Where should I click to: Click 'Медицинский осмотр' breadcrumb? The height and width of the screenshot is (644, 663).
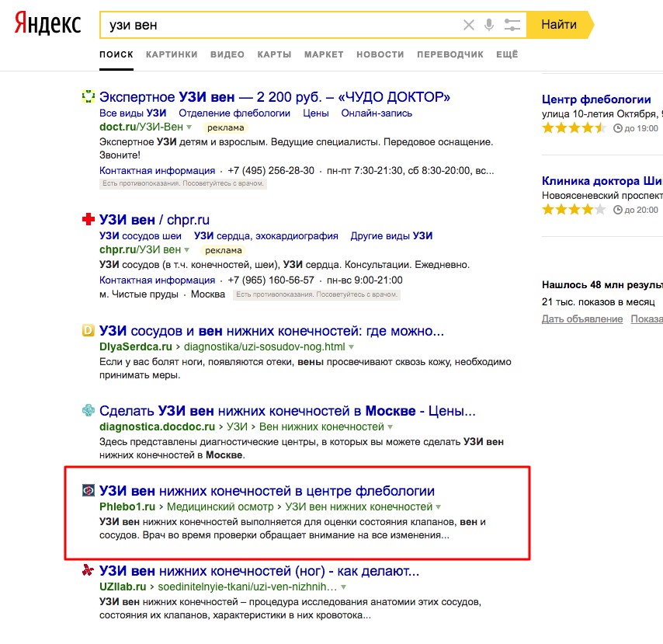(220, 506)
